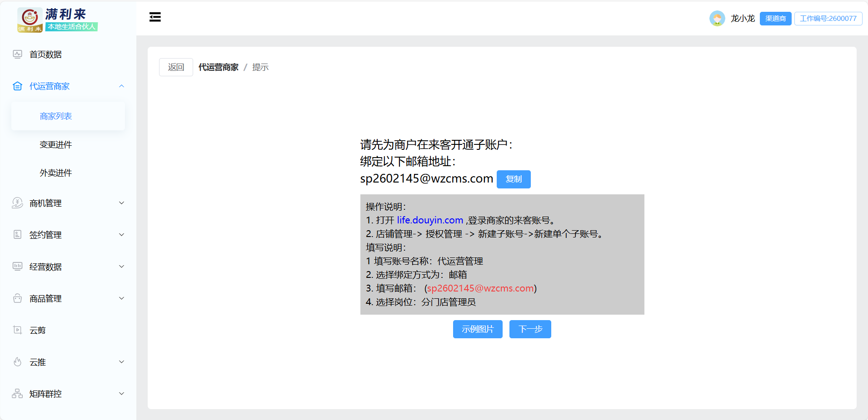Viewport: 868px width, 420px height.
Task: Open the 外卖进件 submenu item
Action: [68, 173]
